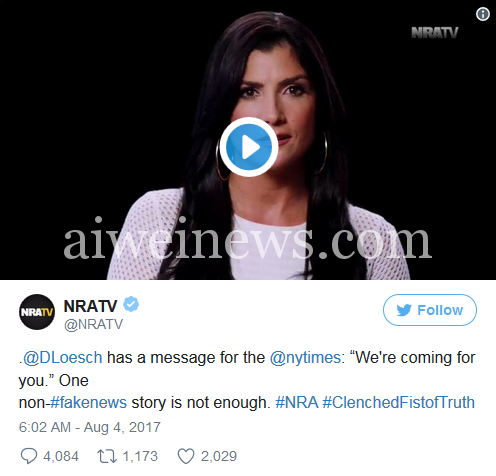This screenshot has width=496, height=476.
Task: Click the 4,084 replies count
Action: pos(61,456)
